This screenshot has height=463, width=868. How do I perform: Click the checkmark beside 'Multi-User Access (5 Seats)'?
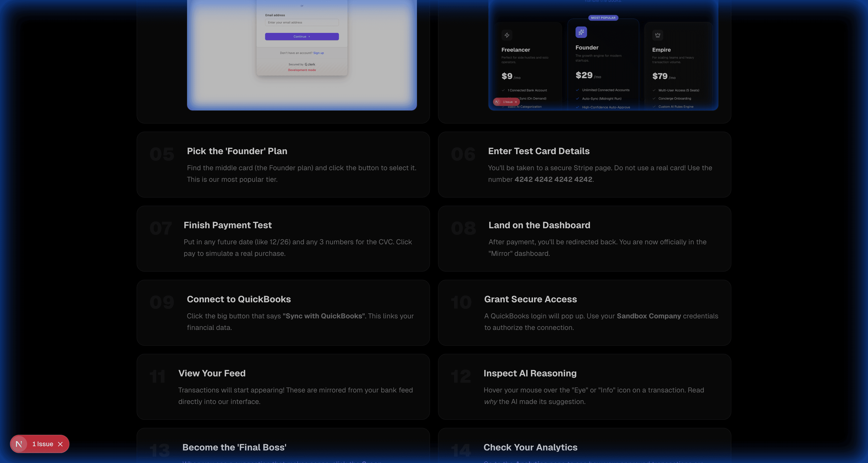654,90
